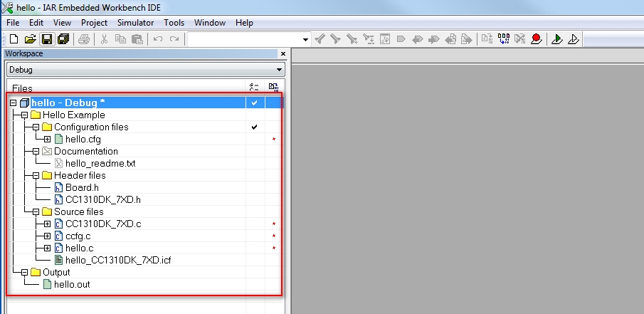
Task: Select the Board.h header file
Action: (82, 188)
